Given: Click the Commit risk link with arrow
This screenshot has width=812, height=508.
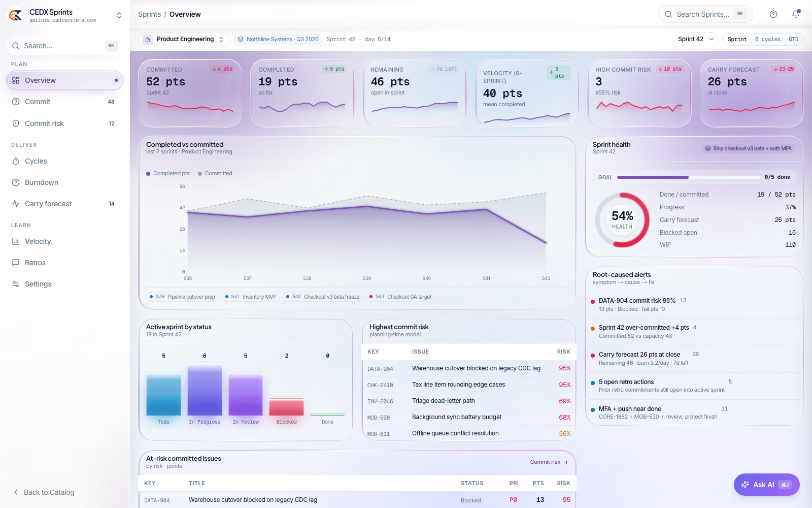Looking at the screenshot, I should coord(549,462).
